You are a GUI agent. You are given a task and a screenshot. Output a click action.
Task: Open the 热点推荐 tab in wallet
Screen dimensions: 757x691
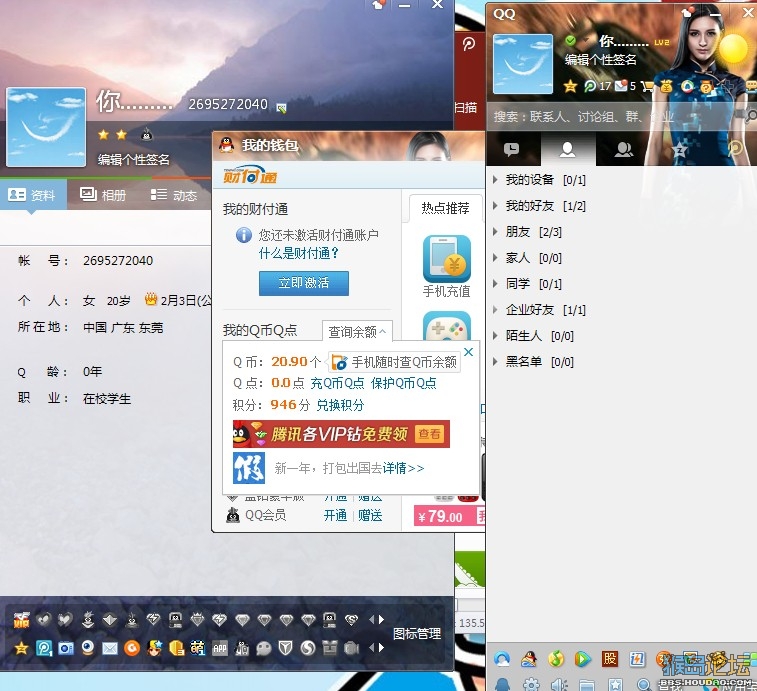pos(445,208)
